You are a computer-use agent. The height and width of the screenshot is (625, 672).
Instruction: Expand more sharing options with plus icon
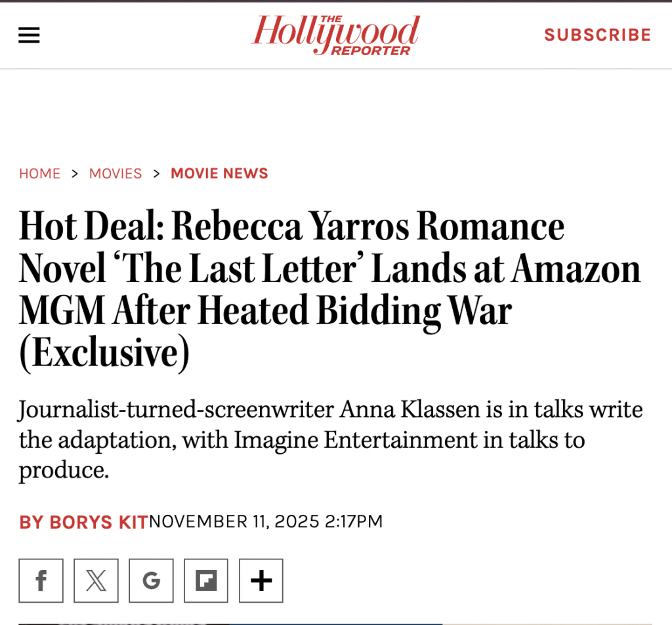tap(261, 580)
